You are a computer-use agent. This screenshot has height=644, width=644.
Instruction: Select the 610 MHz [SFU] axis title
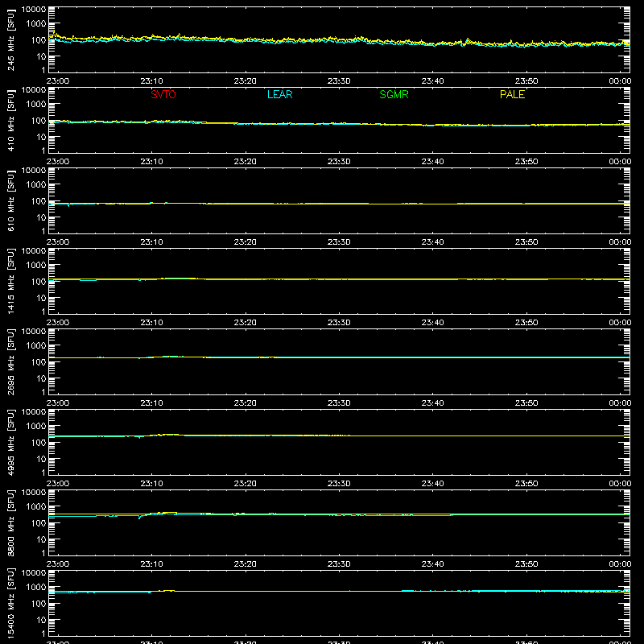point(10,200)
